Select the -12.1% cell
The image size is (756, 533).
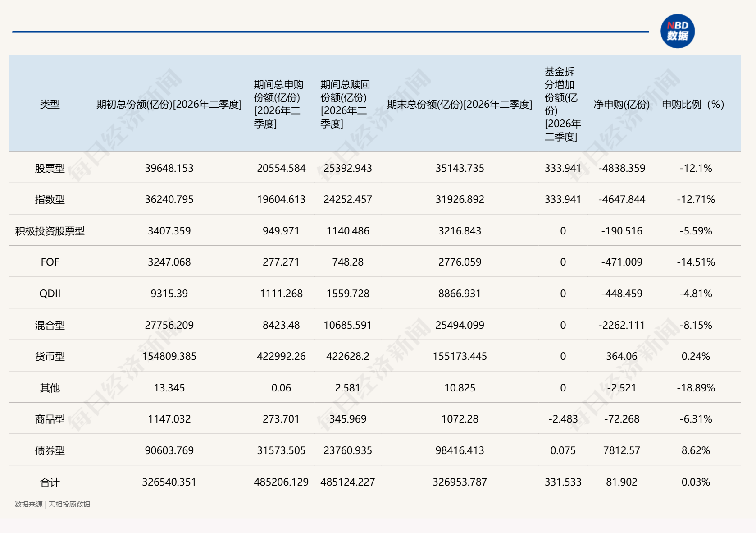click(x=696, y=168)
